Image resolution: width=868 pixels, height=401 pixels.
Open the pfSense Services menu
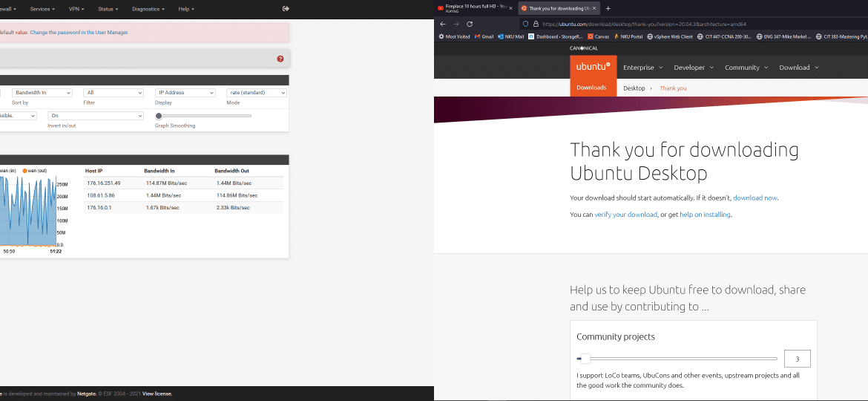click(x=42, y=9)
